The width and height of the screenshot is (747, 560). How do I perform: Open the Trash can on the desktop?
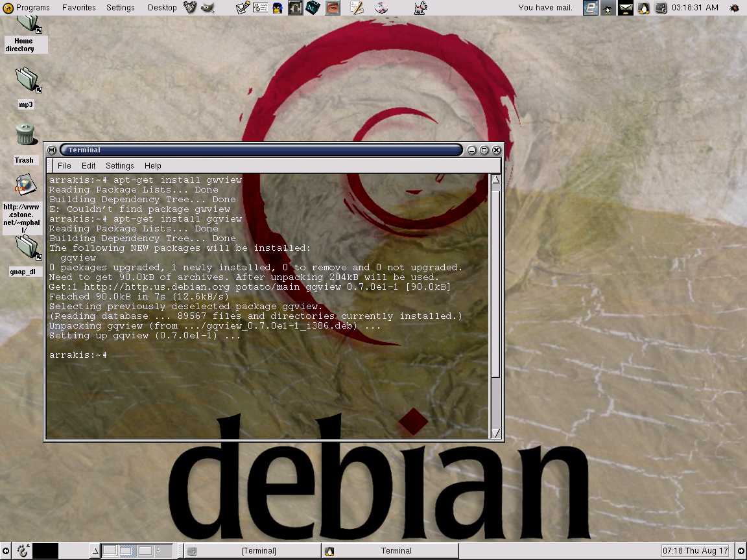pos(24,134)
